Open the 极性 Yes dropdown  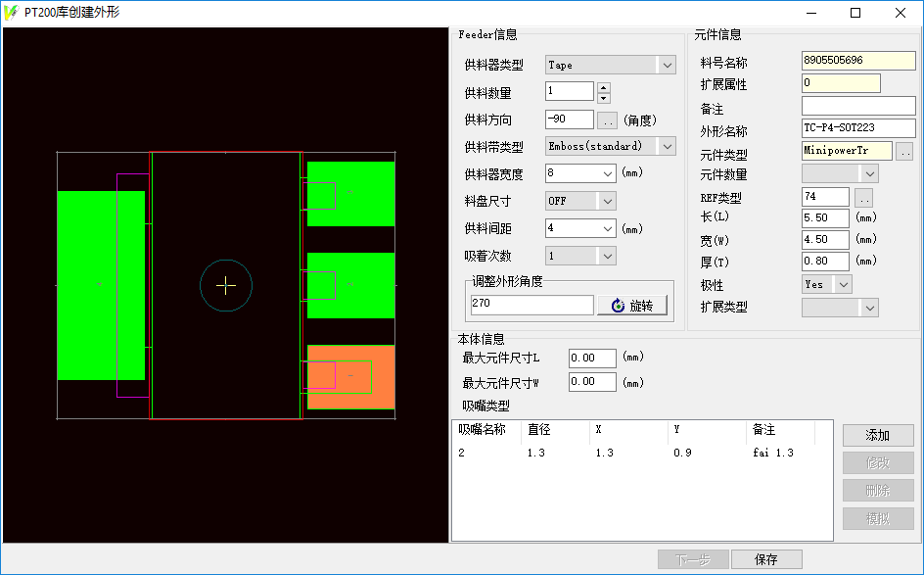click(827, 284)
